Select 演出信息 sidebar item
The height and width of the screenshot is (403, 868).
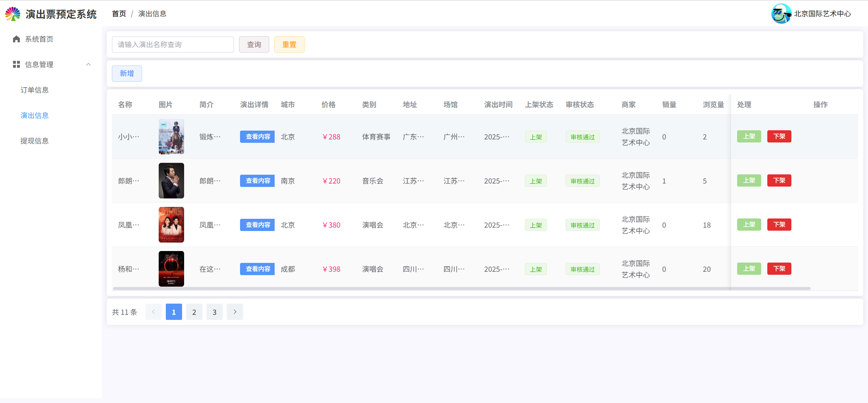coord(35,115)
